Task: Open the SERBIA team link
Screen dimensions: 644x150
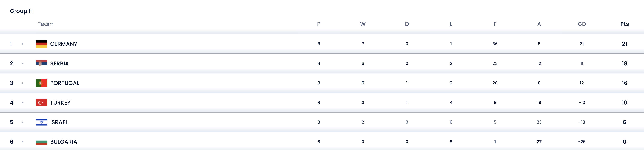Action: tap(59, 63)
